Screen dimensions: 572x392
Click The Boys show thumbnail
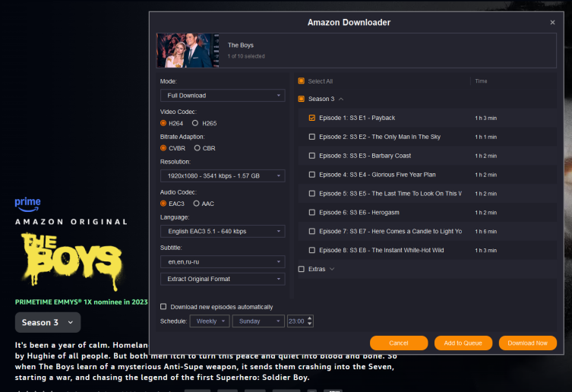click(x=188, y=50)
